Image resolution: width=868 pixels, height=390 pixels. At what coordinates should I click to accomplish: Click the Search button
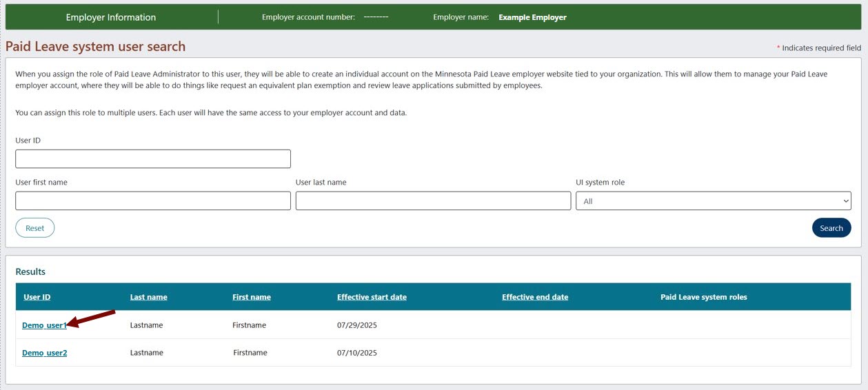pyautogui.click(x=831, y=228)
